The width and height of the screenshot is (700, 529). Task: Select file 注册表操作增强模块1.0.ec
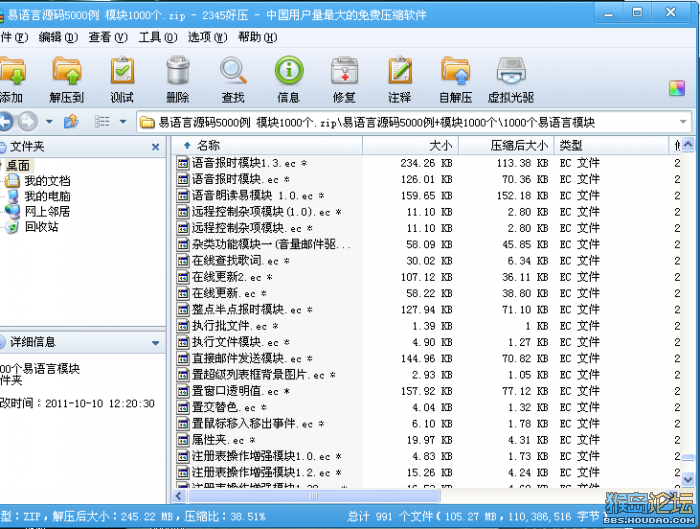267,457
